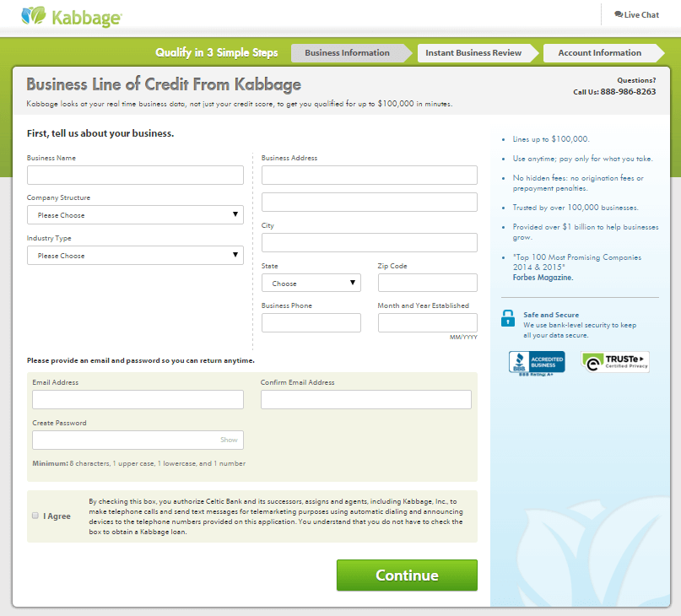
Task: Open the BBB Accredited Business badge
Action: pyautogui.click(x=537, y=363)
